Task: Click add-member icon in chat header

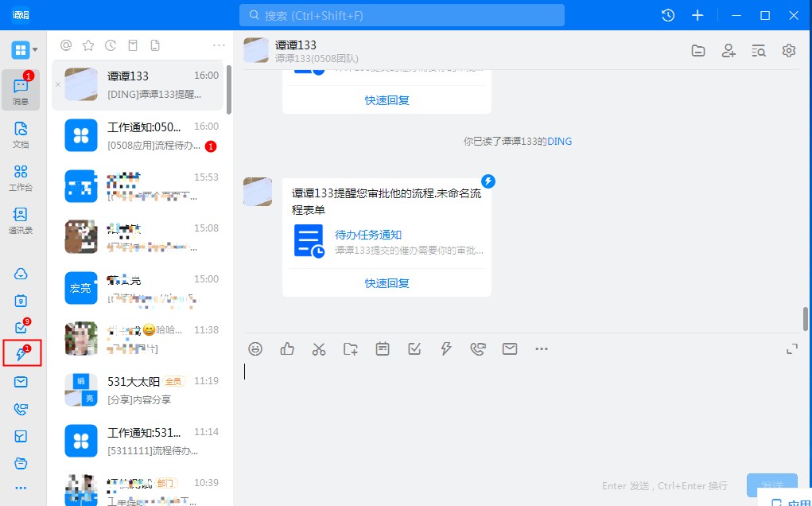Action: (728, 51)
